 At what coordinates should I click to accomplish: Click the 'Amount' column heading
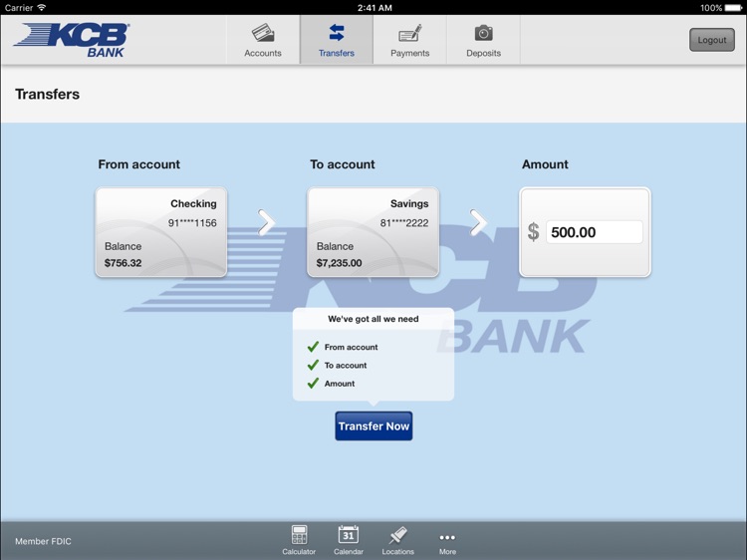(x=545, y=164)
